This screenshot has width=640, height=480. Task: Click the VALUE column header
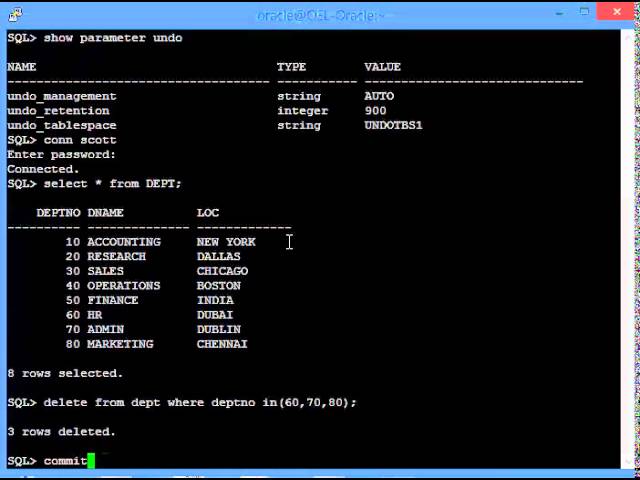[382, 67]
